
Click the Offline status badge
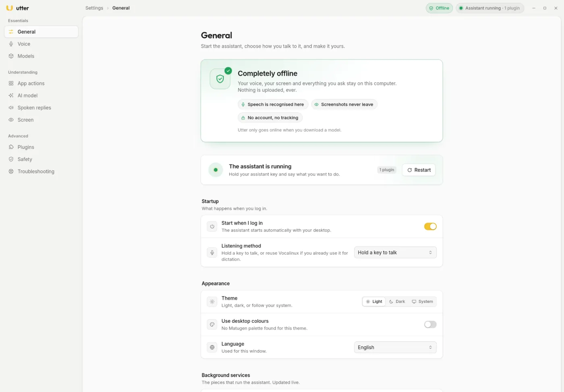click(439, 8)
